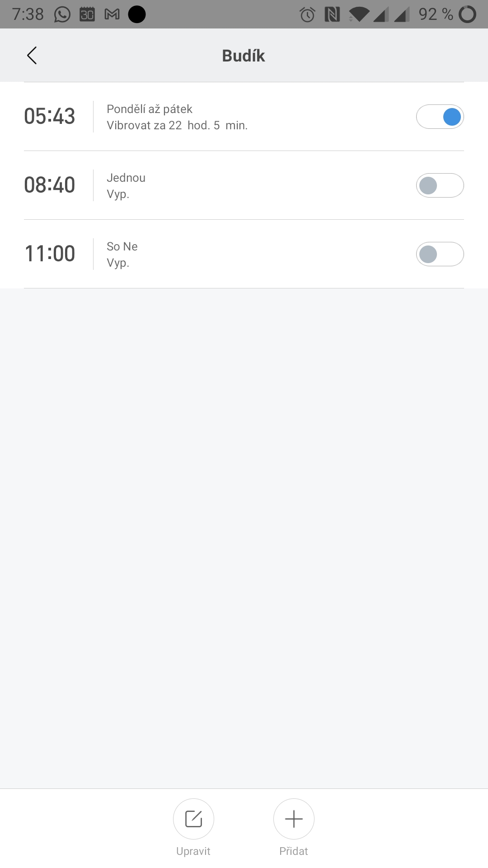Open the 05:43 alarm time

tap(50, 116)
